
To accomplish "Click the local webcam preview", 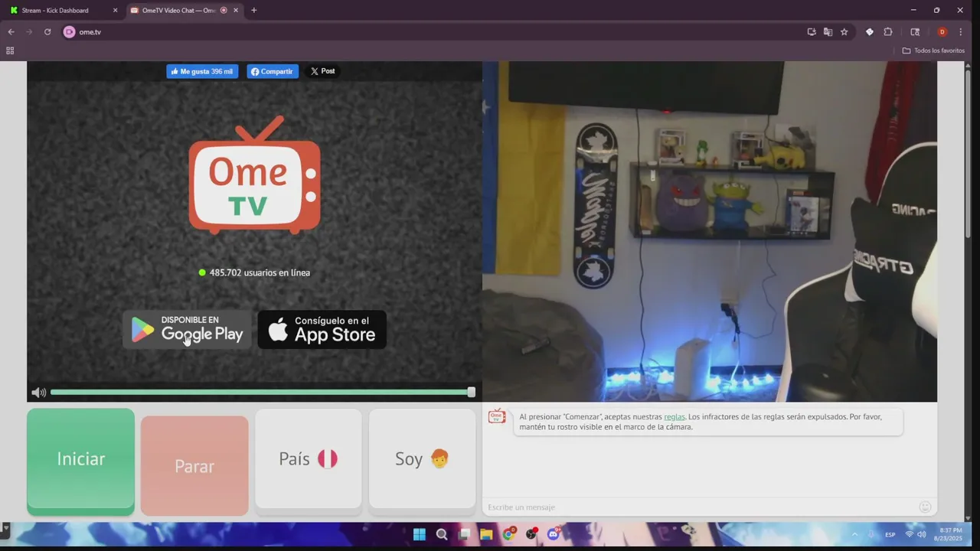I will tap(710, 231).
